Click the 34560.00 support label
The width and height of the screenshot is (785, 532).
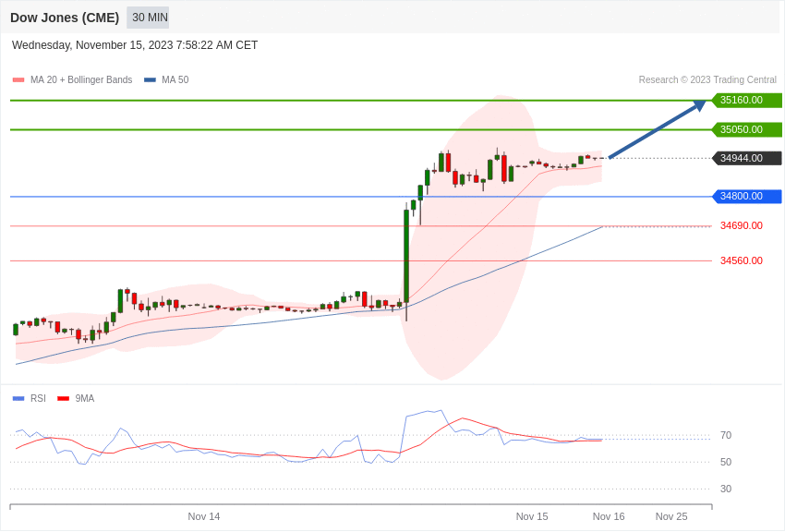click(742, 260)
